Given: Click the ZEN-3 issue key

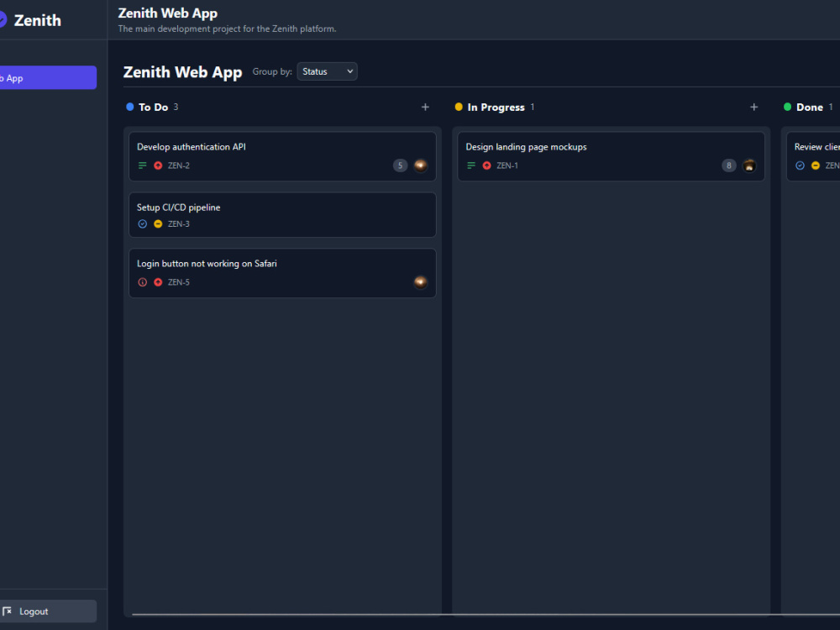Looking at the screenshot, I should pyautogui.click(x=179, y=224).
